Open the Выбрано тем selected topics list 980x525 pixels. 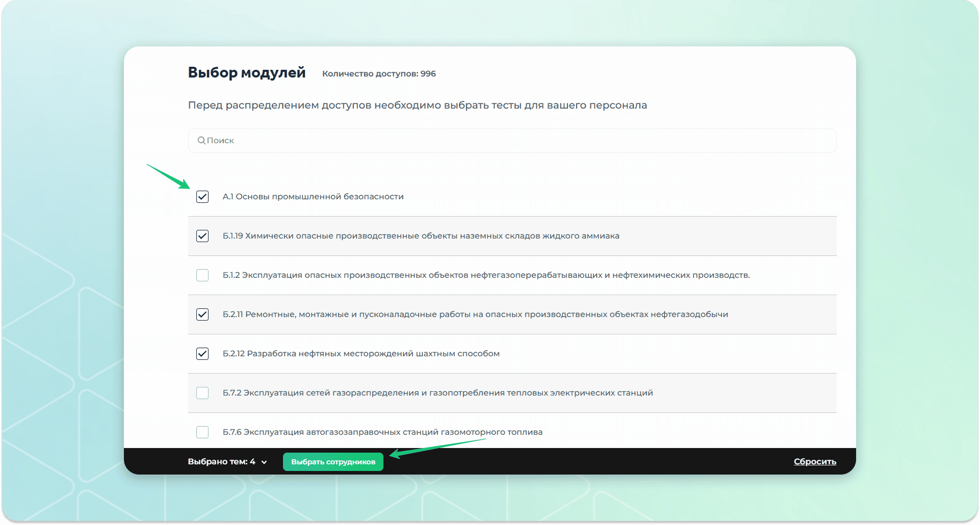(222, 462)
